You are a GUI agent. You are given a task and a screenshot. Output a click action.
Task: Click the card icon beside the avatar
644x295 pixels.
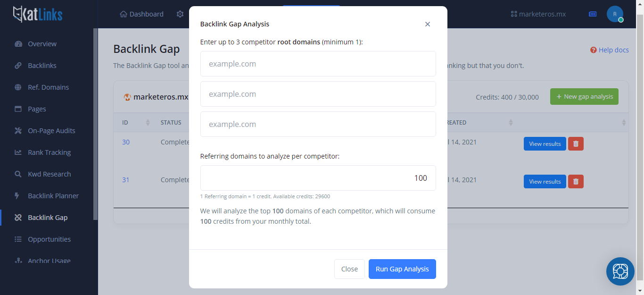[593, 14]
